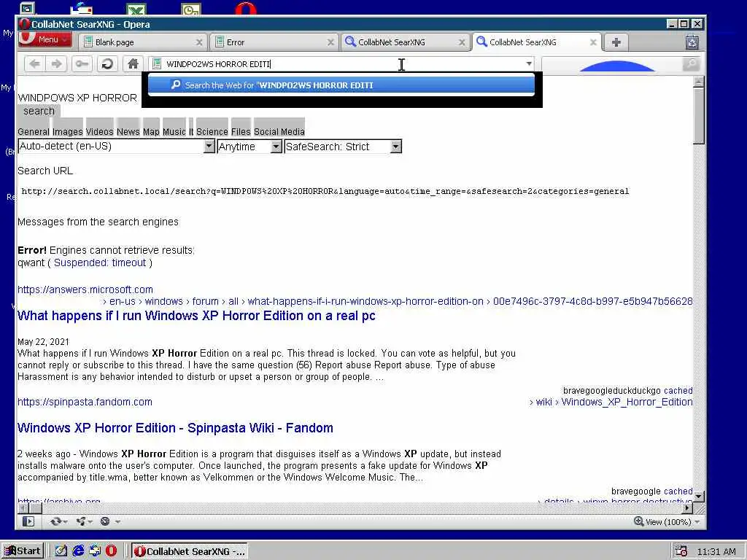Open the 'What happens if I run Windows XP Horror Edition' result
The image size is (747, 560).
(196, 316)
